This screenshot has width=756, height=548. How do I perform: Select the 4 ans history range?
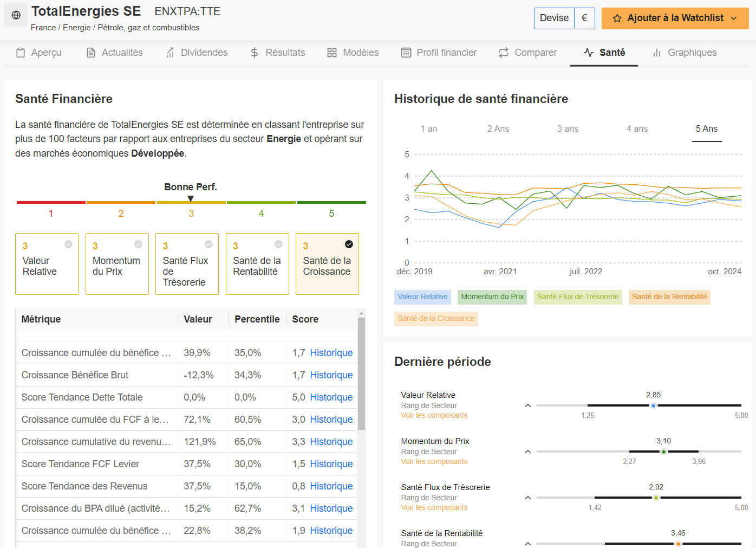pyautogui.click(x=637, y=129)
